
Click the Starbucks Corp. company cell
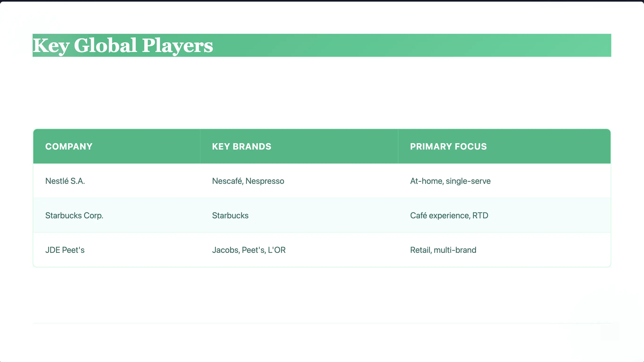coord(74,215)
